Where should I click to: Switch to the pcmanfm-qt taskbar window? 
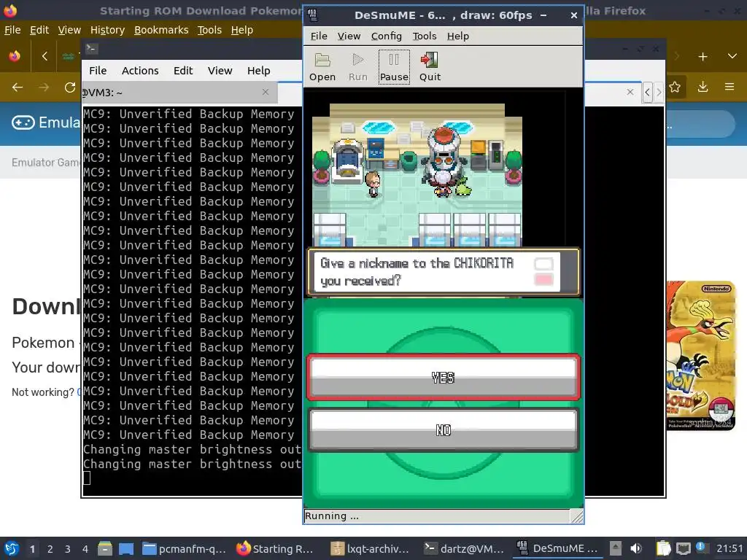click(x=185, y=548)
